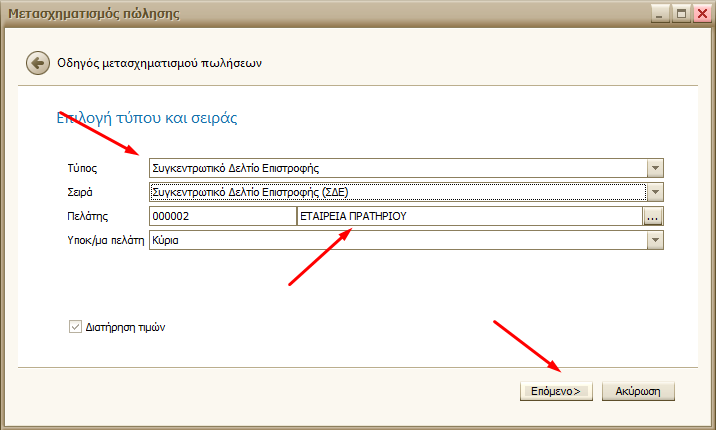Click the ΕΤΑΙΡΕΙΑ ΠΡΑΤΗΡΙΟΥ customer name field
The image size is (716, 430).
click(x=466, y=216)
